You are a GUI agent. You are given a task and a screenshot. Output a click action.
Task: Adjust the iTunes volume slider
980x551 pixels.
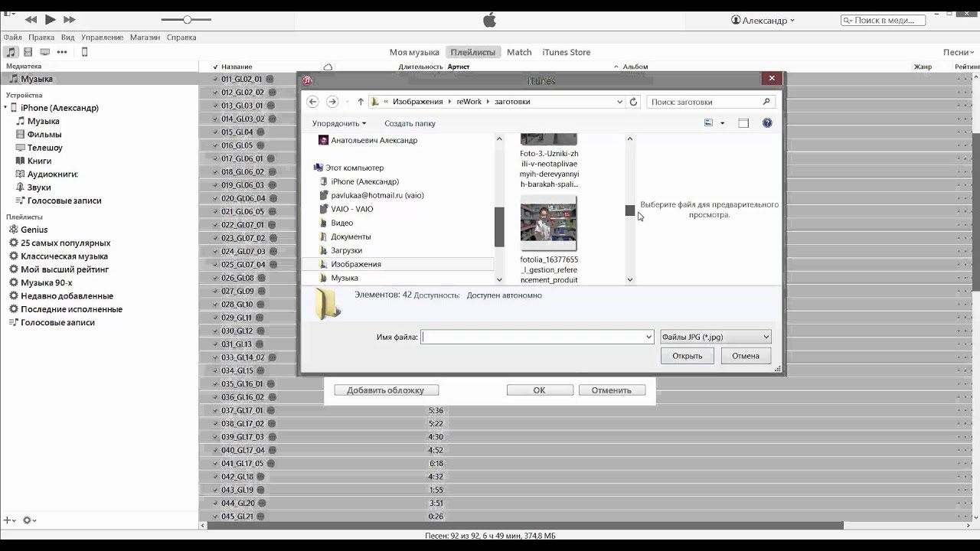(187, 19)
